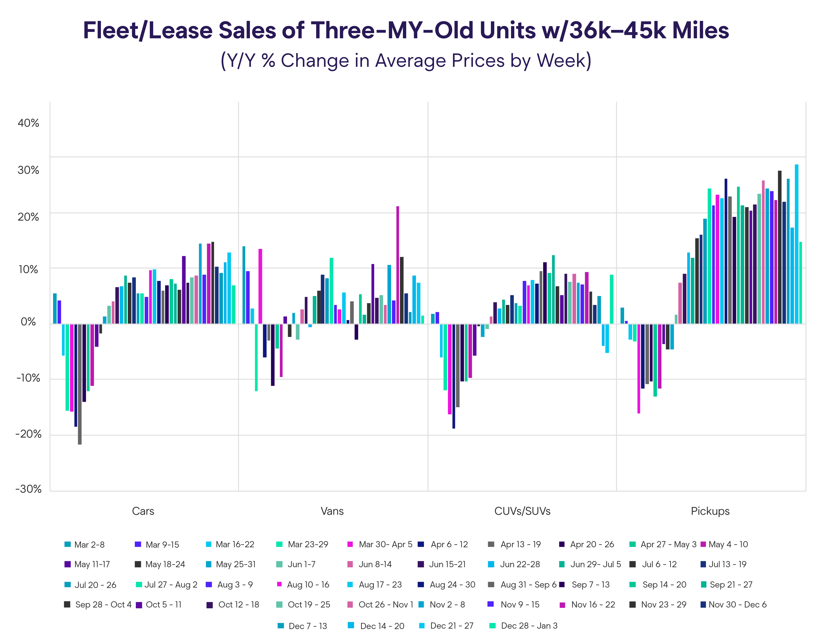
Task: Select the Dec 7 - 13 legend label
Action: point(308,626)
